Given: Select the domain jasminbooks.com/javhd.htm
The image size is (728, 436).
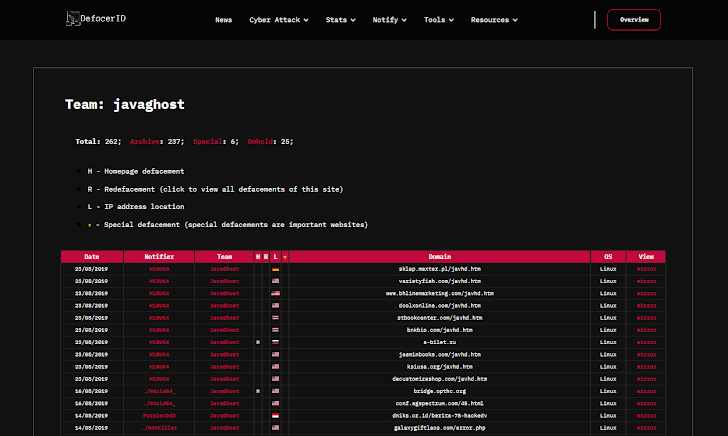Looking at the screenshot, I should (440, 354).
